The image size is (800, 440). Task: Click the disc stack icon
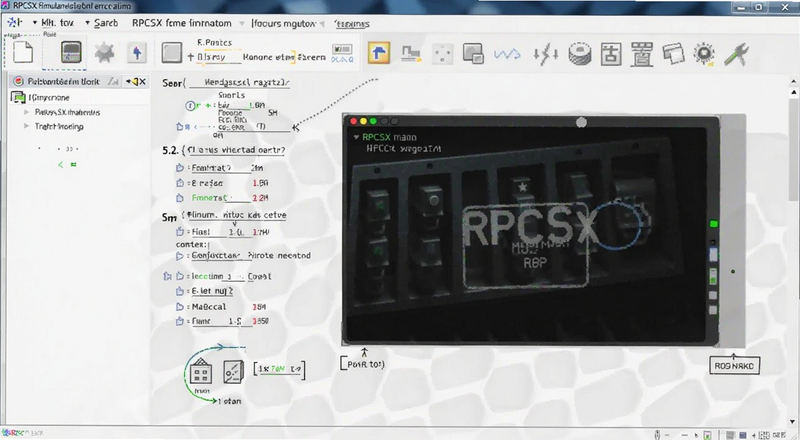[x=580, y=54]
